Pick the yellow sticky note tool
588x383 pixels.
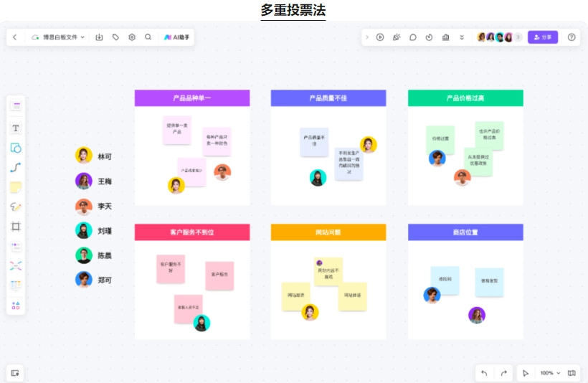(16, 187)
